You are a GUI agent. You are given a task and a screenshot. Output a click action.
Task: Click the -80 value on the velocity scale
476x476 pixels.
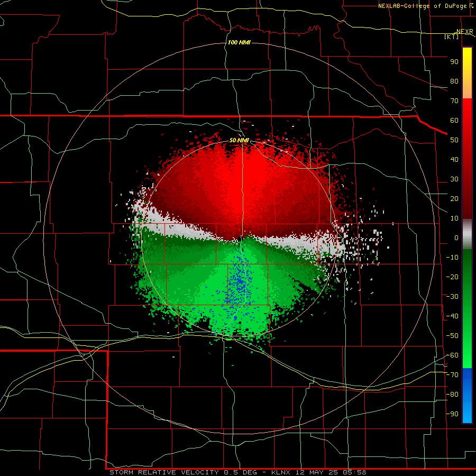point(452,395)
